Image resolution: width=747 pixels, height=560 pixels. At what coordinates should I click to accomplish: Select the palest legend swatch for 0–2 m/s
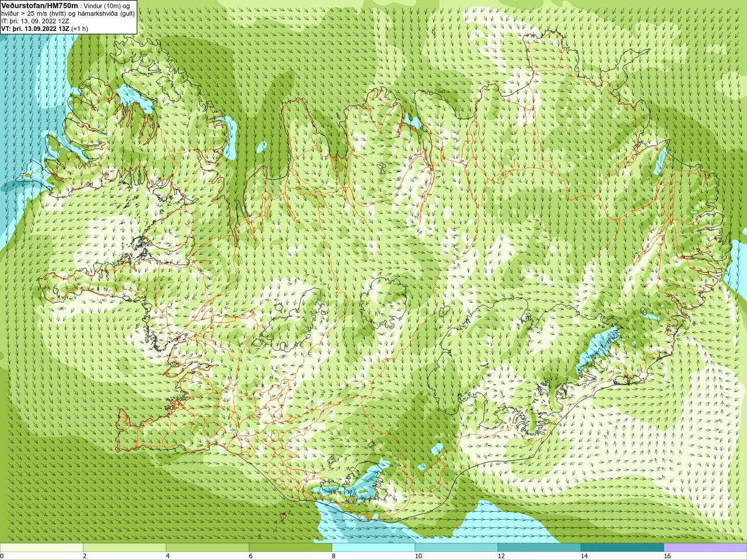41,548
